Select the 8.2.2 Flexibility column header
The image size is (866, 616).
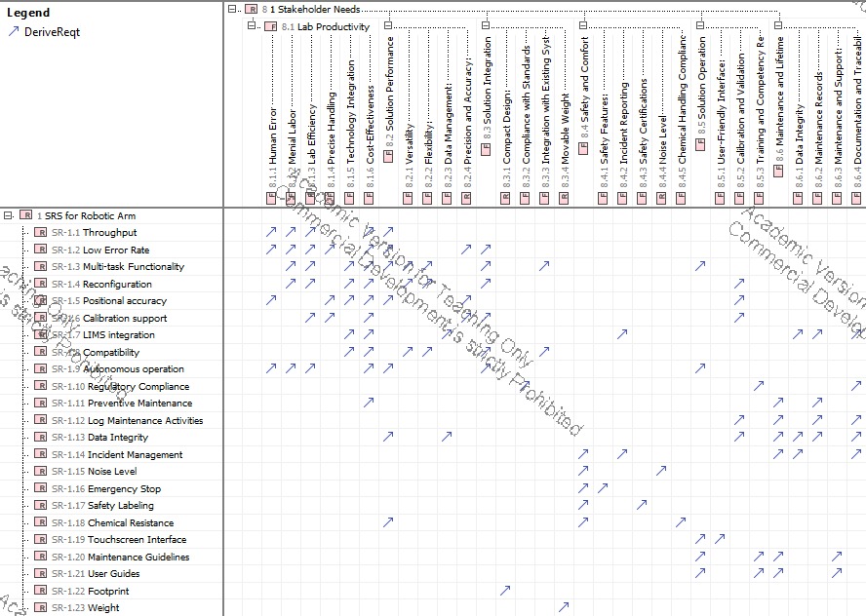(x=428, y=155)
